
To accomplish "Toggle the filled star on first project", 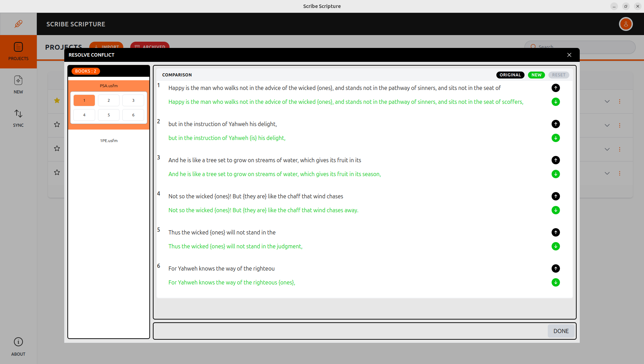I will [x=57, y=101].
